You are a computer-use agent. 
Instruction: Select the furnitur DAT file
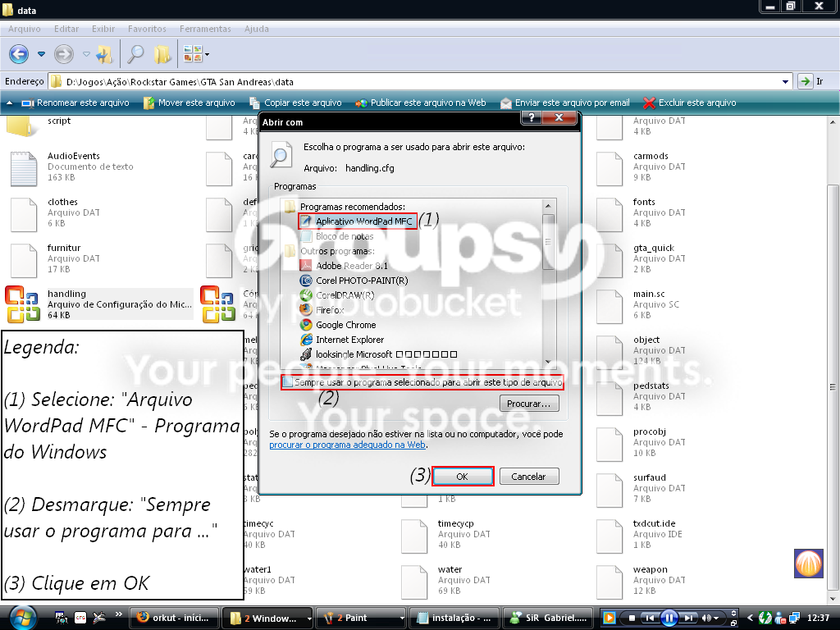(x=55, y=258)
